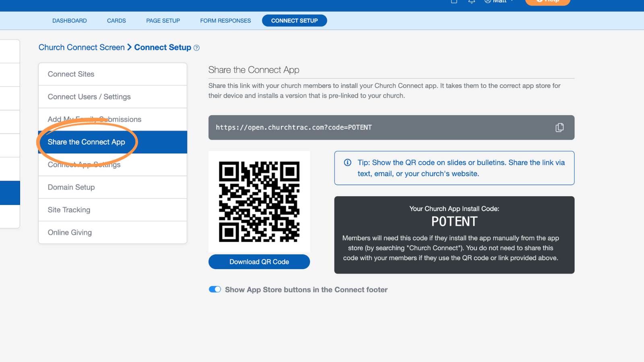Viewport: 644px width, 362px height.
Task: Open the Cards tab
Action: [116, 21]
